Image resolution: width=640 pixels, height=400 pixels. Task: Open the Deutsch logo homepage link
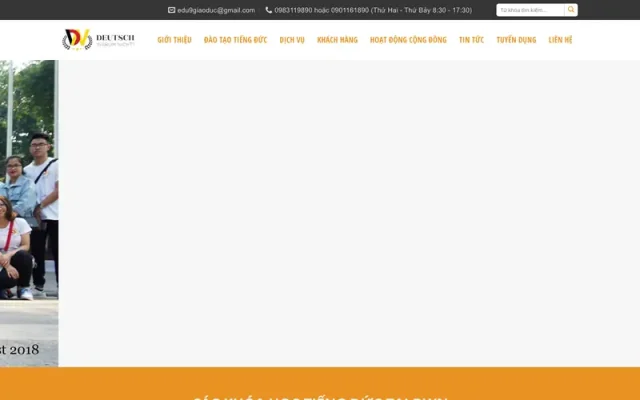point(98,40)
